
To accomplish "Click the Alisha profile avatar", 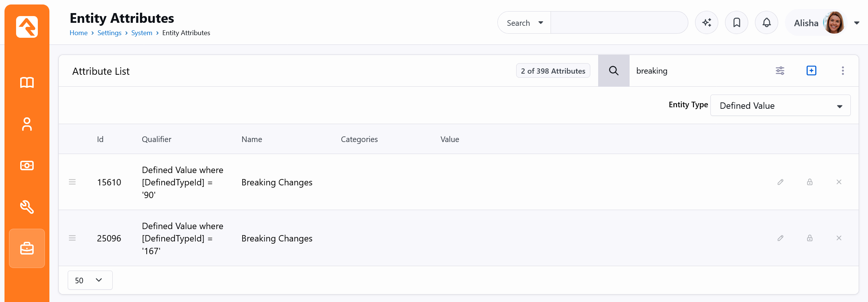I will 834,23.
